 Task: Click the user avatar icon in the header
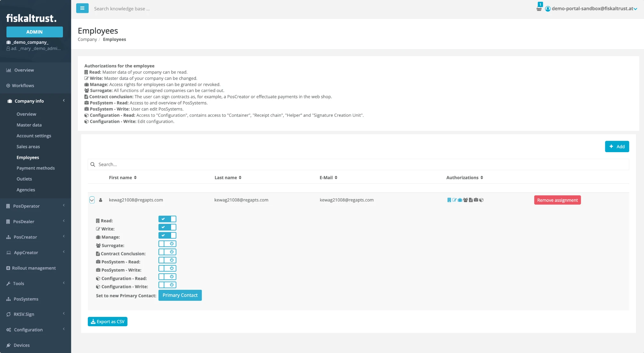(548, 9)
